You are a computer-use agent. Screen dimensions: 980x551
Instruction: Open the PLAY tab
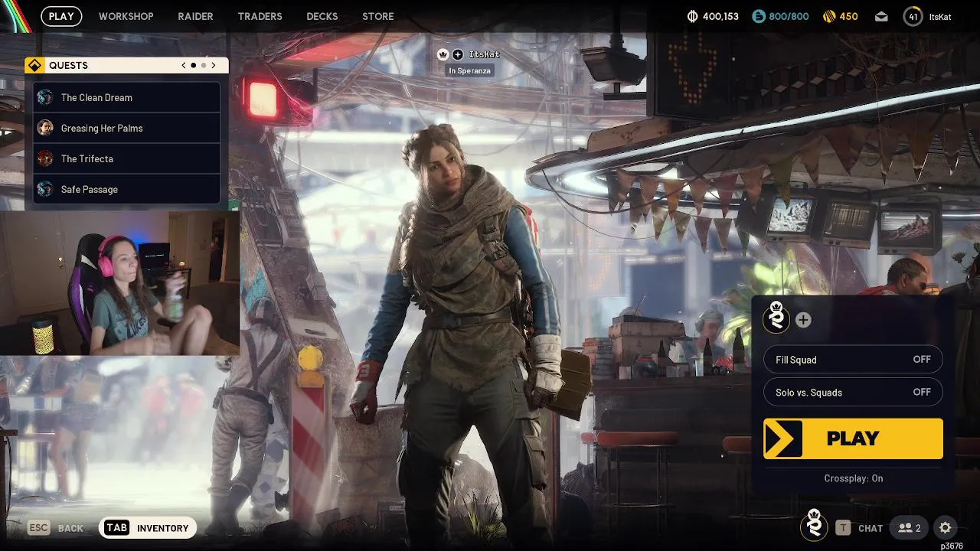pos(61,16)
